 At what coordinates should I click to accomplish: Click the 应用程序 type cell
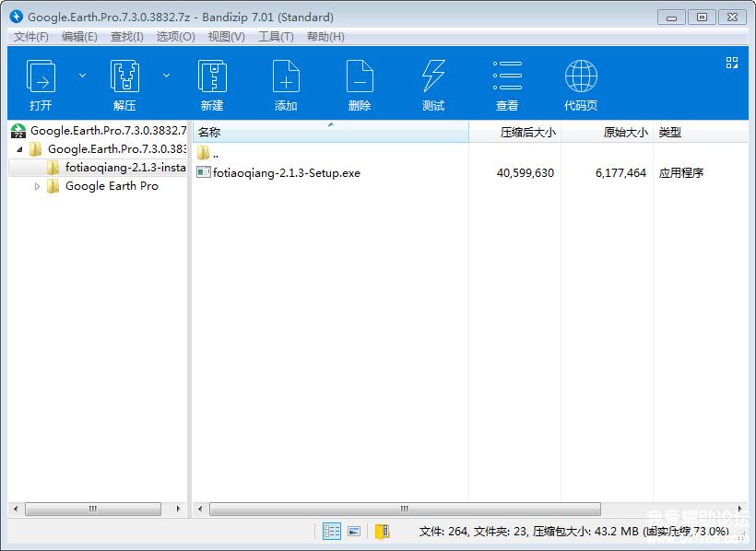pos(680,173)
